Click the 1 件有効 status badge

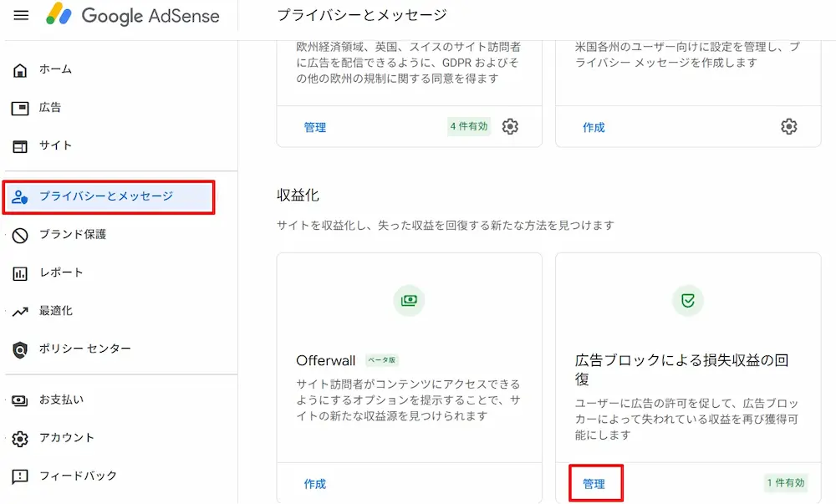786,483
